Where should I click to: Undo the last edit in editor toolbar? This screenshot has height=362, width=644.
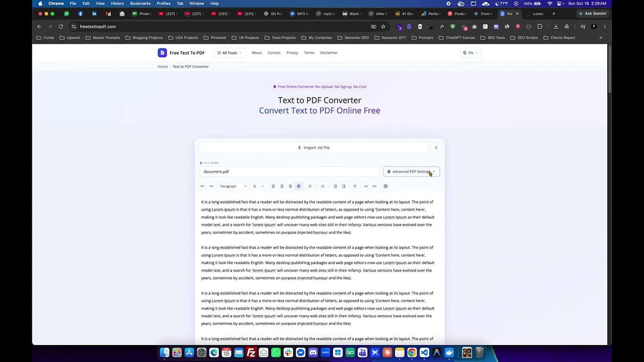point(202,186)
